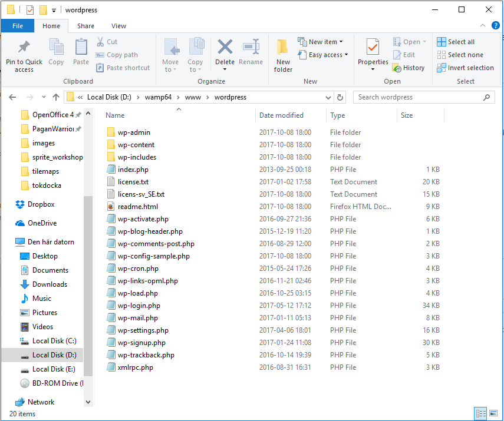The height and width of the screenshot is (421, 504).
Task: Click Pin to Quick access icon
Action: click(x=24, y=47)
